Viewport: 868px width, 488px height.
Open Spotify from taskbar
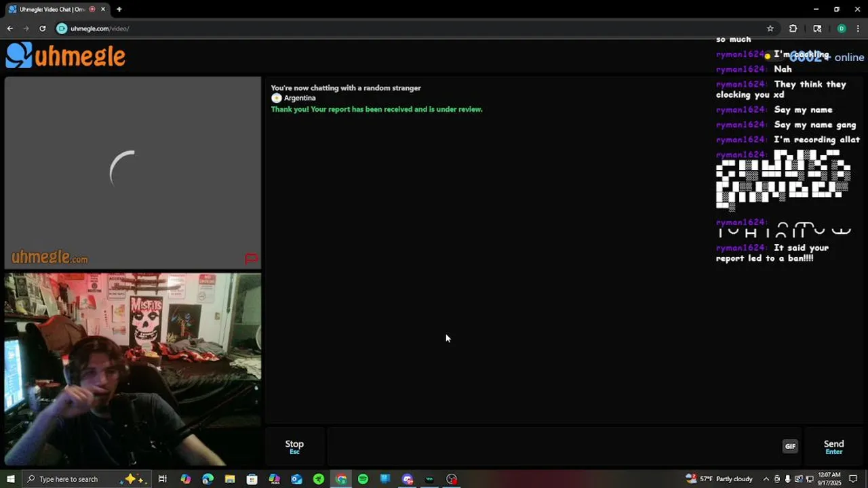pyautogui.click(x=363, y=479)
